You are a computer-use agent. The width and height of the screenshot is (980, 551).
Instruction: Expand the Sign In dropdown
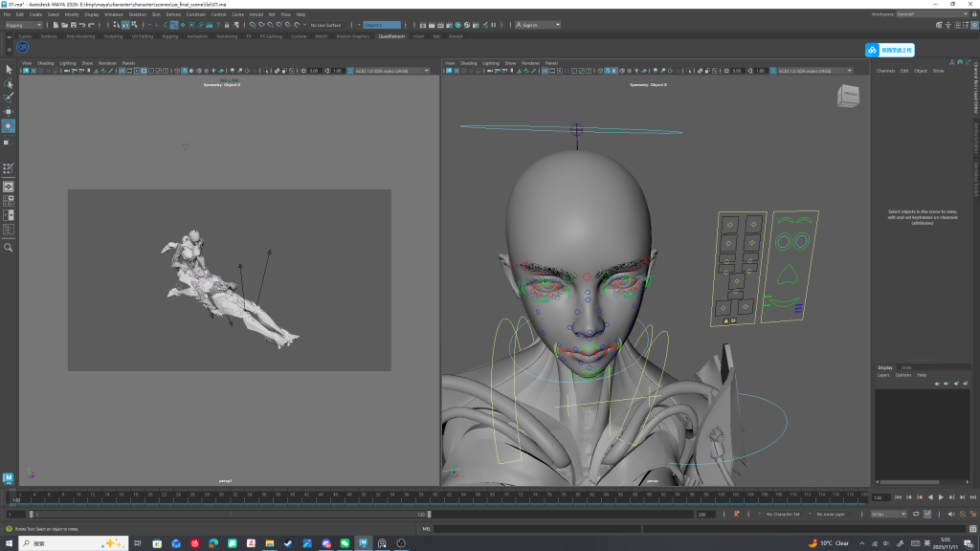coord(560,25)
